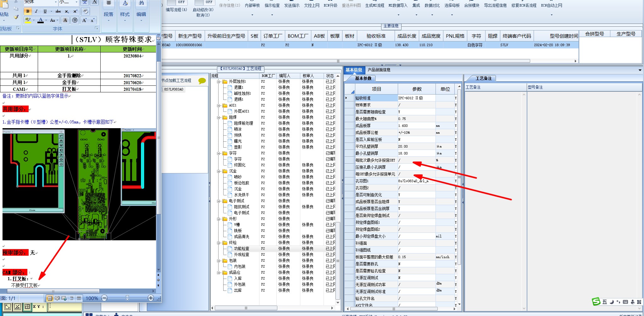Click the 100% zoom level label
Screen dimensions: 644x316
coord(92,298)
